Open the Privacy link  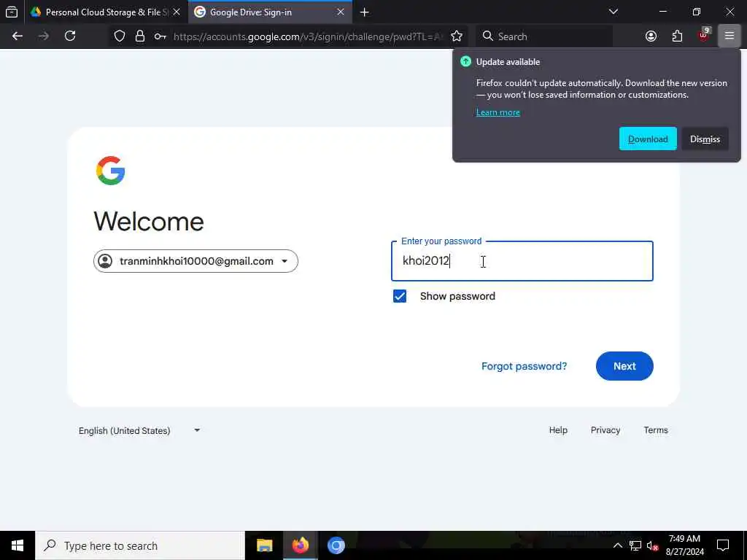[x=605, y=430]
